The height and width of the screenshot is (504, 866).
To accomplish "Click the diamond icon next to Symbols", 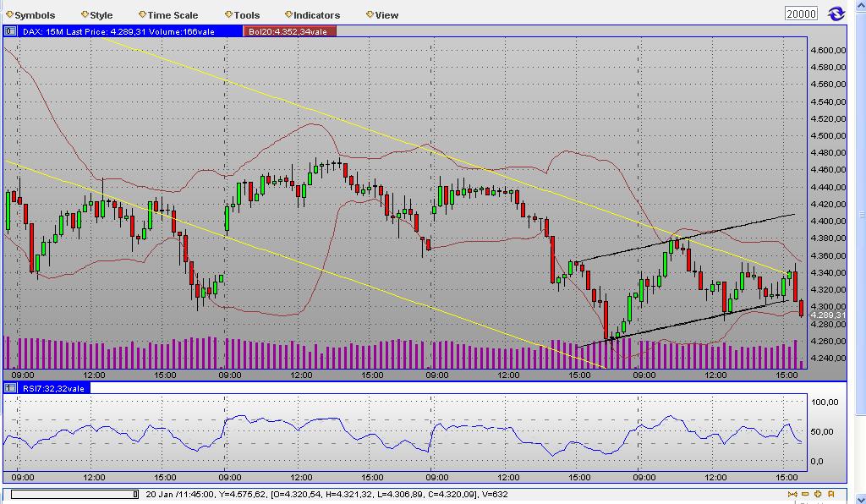I will point(9,14).
